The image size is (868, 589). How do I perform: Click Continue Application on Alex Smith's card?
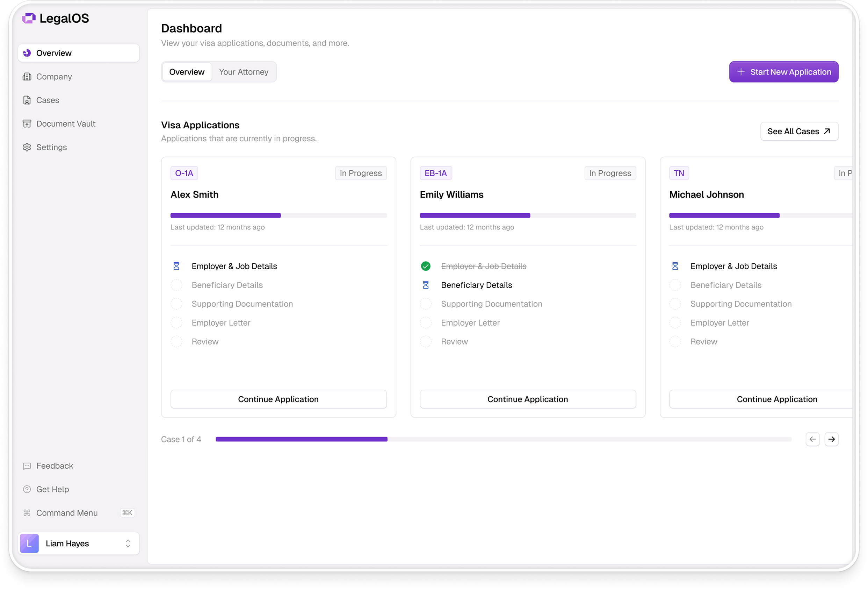click(278, 399)
